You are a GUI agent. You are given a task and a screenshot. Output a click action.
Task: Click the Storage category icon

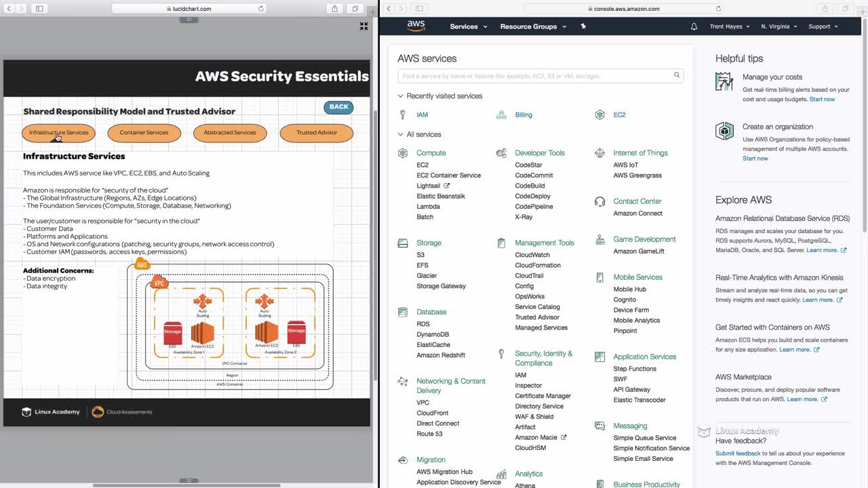pyautogui.click(x=403, y=243)
